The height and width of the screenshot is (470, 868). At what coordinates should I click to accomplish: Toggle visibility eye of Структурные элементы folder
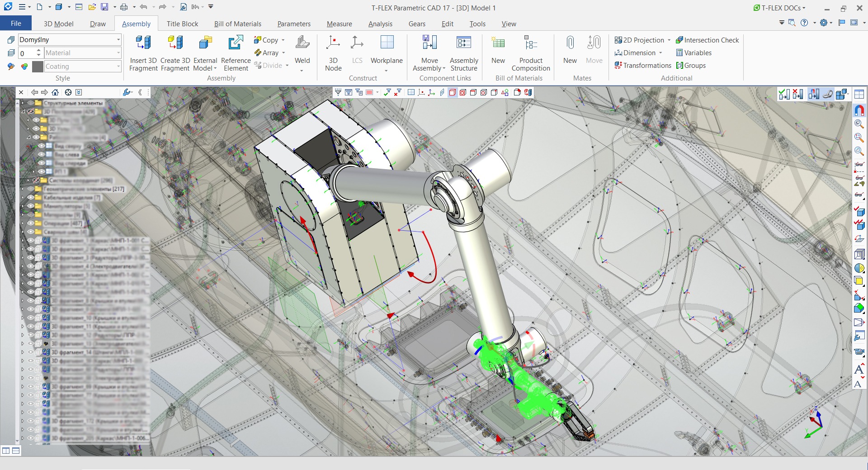coord(31,103)
